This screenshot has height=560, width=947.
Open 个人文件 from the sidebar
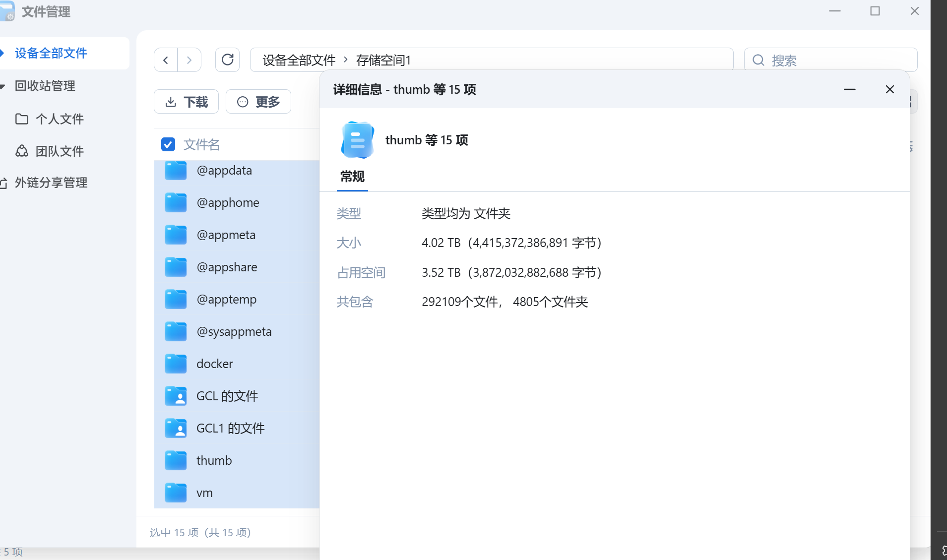point(60,119)
